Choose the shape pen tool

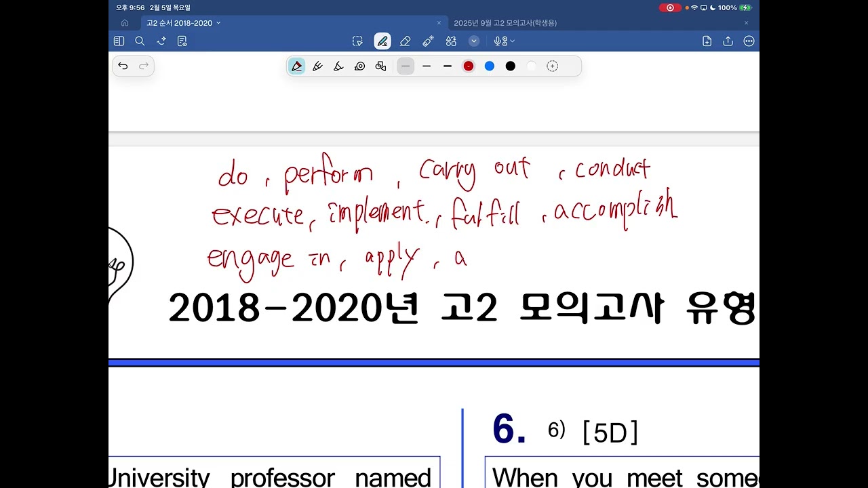[x=380, y=66]
